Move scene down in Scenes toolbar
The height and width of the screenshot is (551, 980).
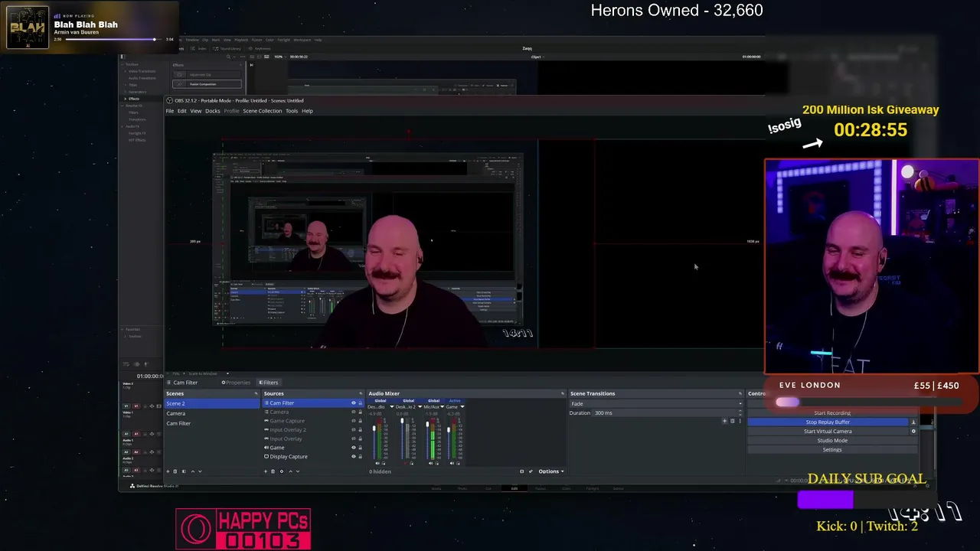(x=200, y=471)
